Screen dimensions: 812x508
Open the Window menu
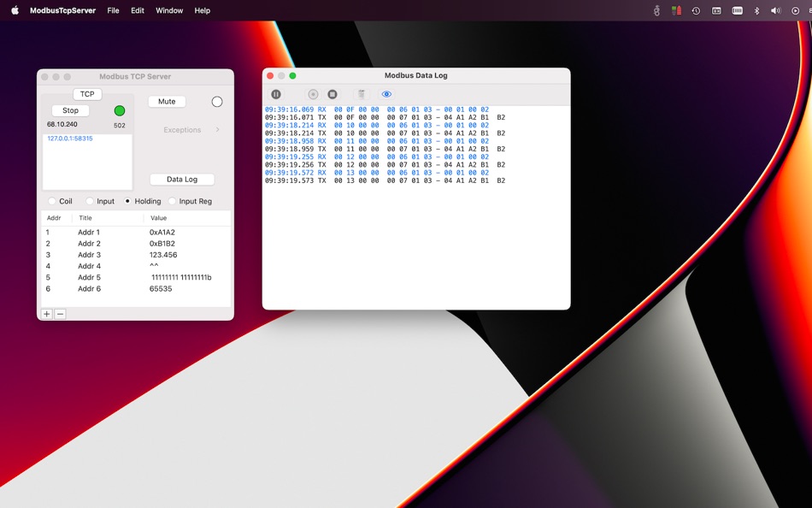click(x=169, y=10)
